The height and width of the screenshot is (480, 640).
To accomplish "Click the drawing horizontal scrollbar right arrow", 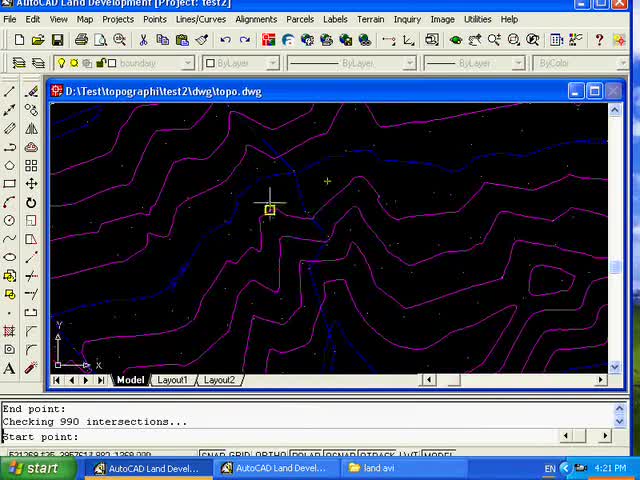I will pos(601,380).
